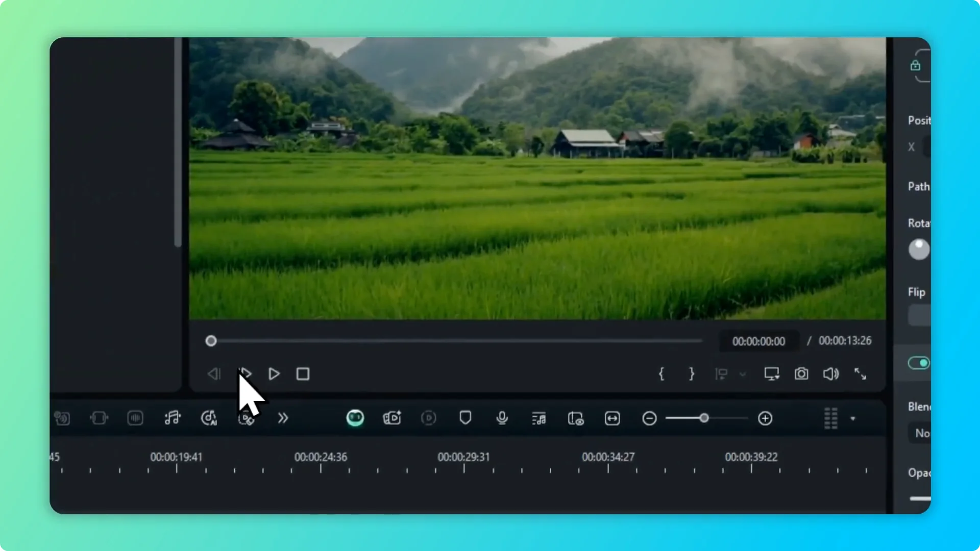Click the timeline ruler at 00:00:34:27
Viewport: 980px width, 551px height.
608,457
